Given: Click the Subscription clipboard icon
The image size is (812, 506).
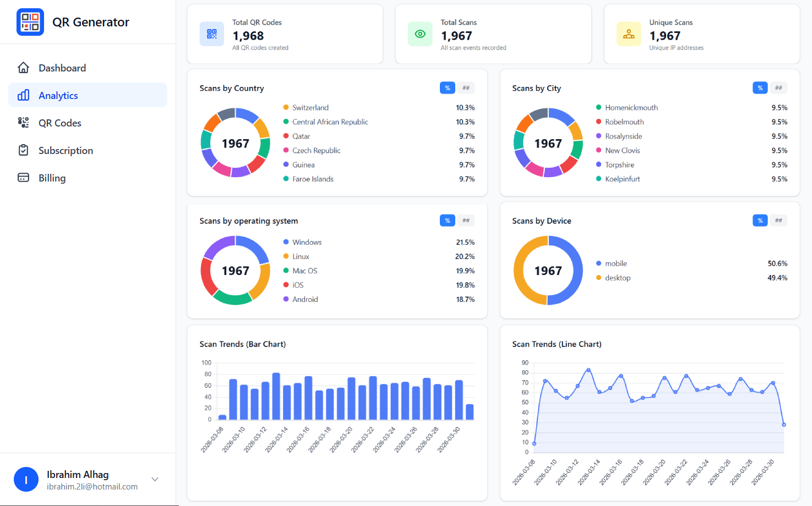Looking at the screenshot, I should [x=23, y=150].
